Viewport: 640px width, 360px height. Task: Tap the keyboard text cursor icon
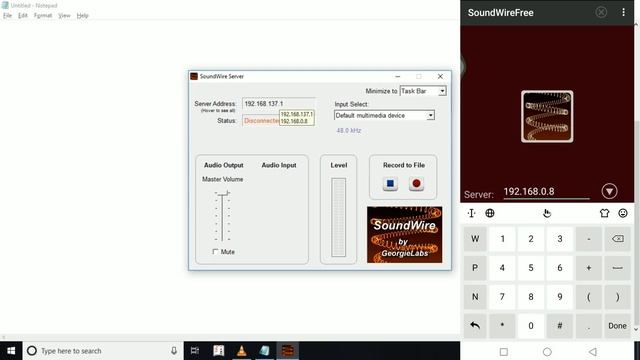[x=471, y=213]
